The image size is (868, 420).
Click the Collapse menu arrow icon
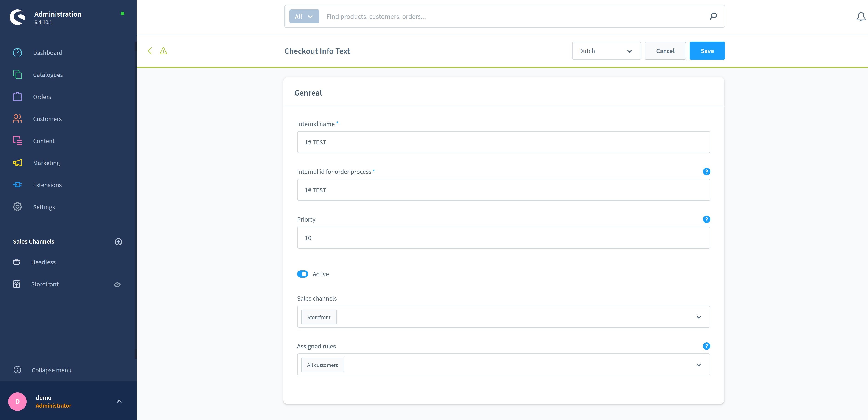17,370
